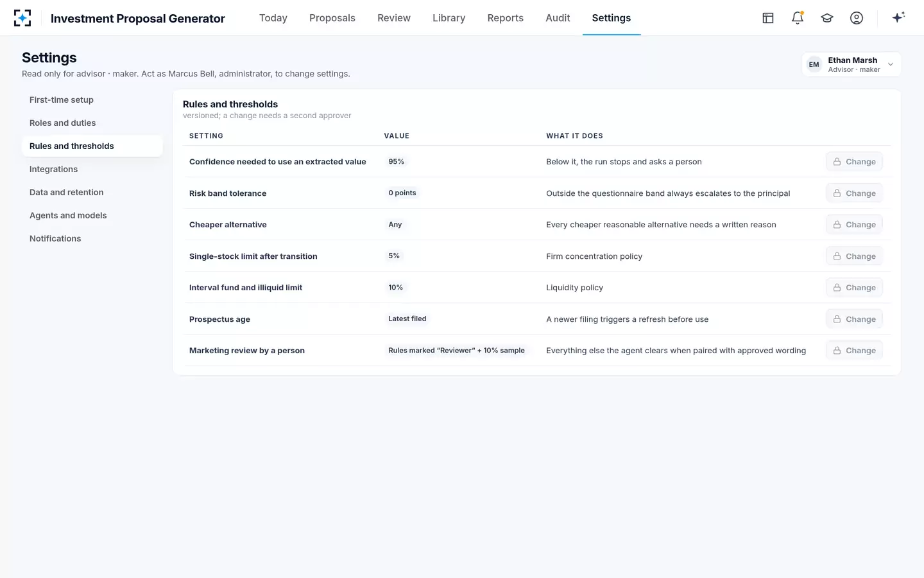
Task: Click Change for Marketing review by a person
Action: click(854, 351)
